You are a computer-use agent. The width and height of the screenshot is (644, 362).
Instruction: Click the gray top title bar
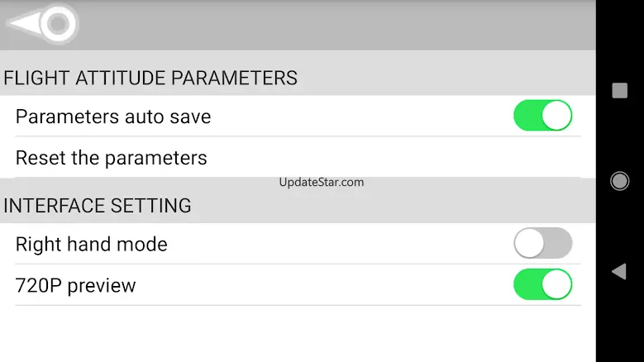coord(298,25)
